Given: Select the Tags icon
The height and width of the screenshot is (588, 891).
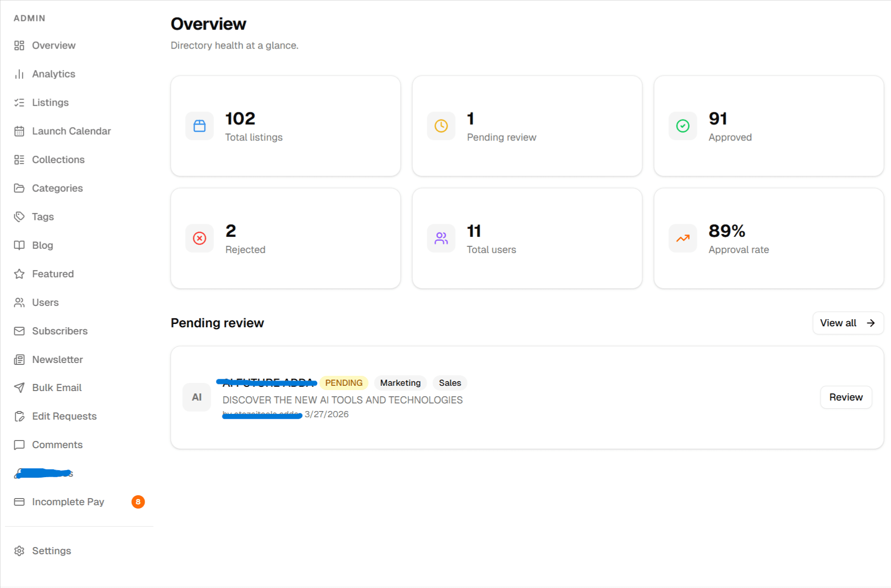Looking at the screenshot, I should pyautogui.click(x=20, y=216).
